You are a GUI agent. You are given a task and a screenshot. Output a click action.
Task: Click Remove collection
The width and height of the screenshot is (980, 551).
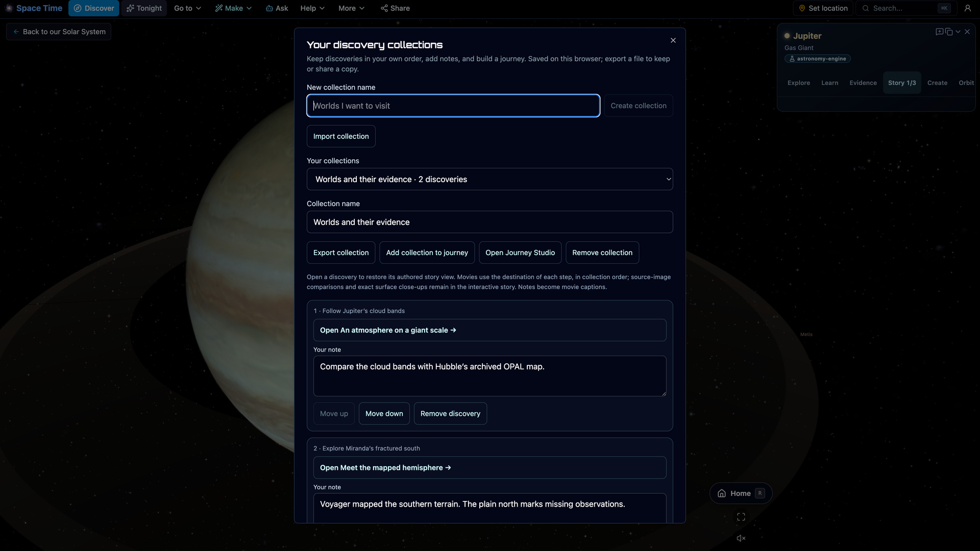[602, 253]
